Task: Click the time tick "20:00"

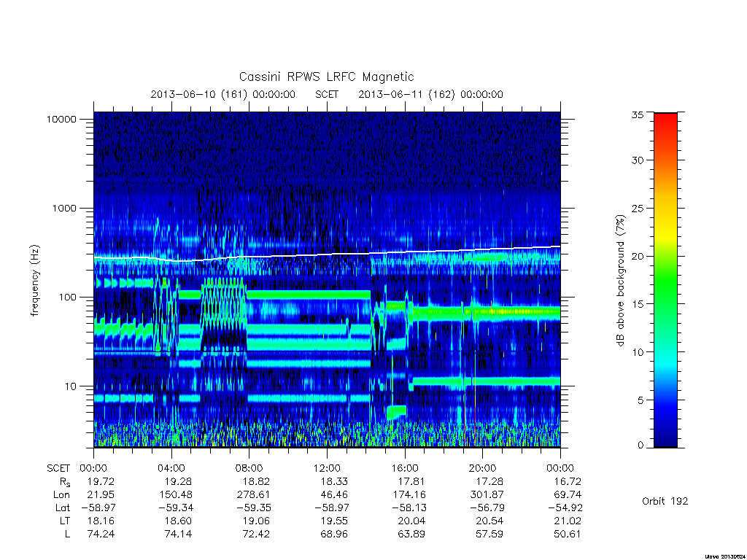Action: click(483, 469)
